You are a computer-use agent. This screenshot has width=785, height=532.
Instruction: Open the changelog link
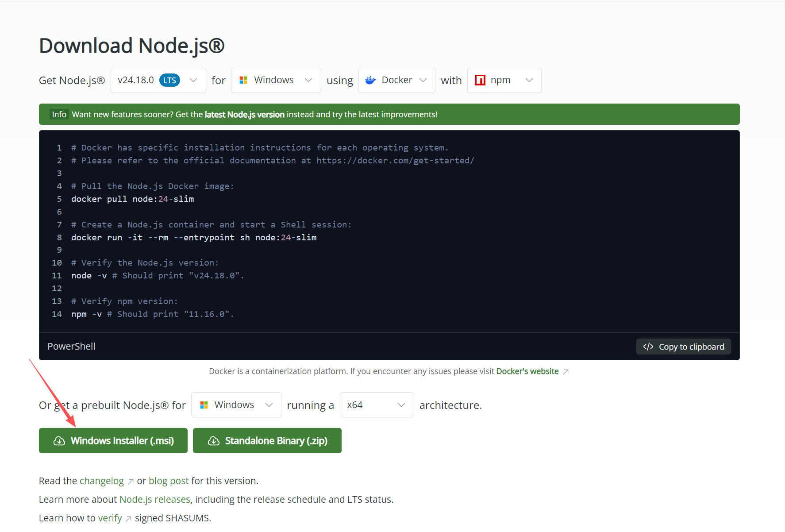point(102,481)
